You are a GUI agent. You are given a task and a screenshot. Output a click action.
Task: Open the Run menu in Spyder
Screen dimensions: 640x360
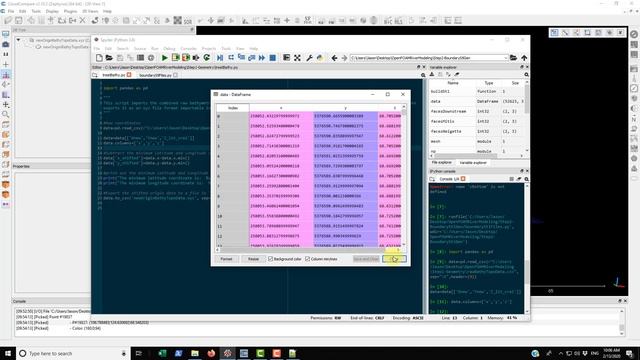(155, 49)
